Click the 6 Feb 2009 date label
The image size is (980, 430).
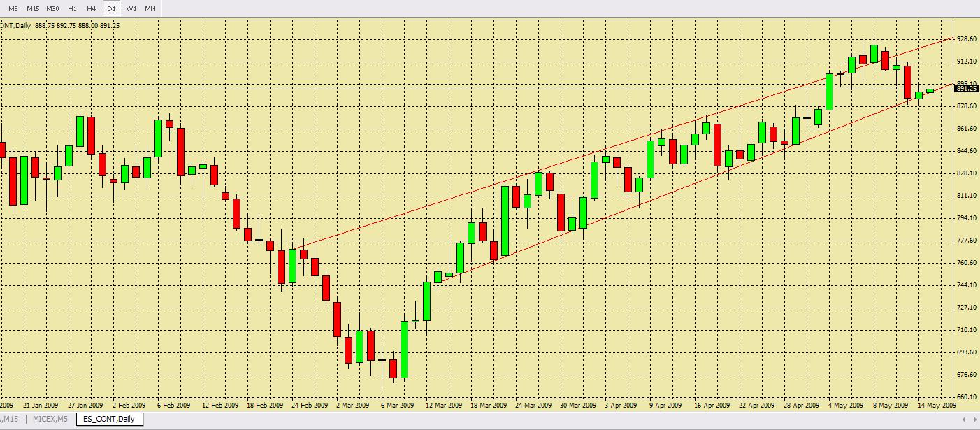click(x=174, y=405)
